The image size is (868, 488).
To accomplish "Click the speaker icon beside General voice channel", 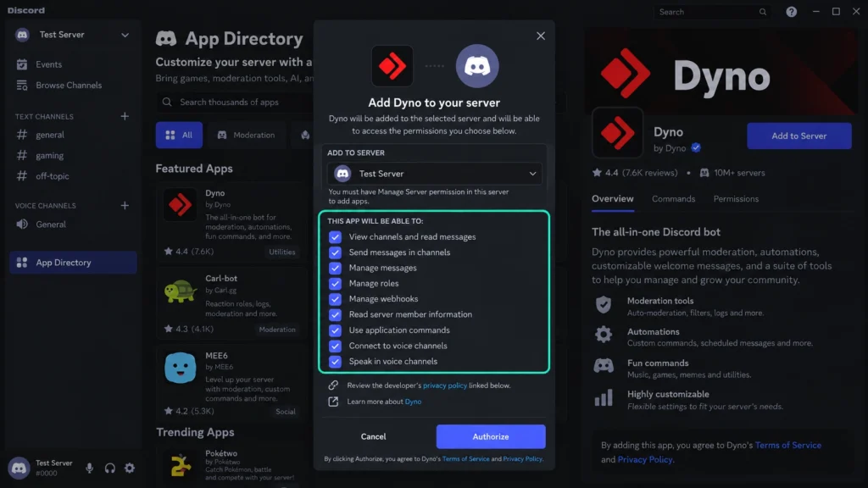I will 21,224.
